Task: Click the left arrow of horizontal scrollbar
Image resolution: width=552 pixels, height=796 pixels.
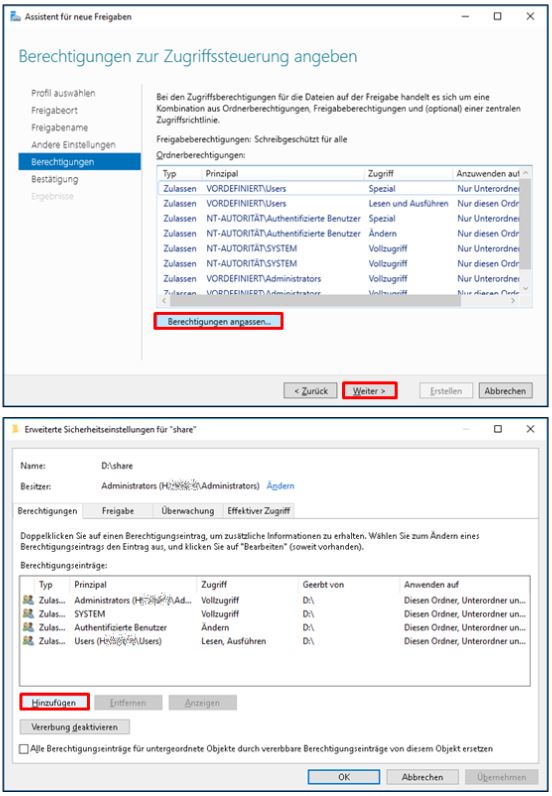Action: [x=163, y=301]
